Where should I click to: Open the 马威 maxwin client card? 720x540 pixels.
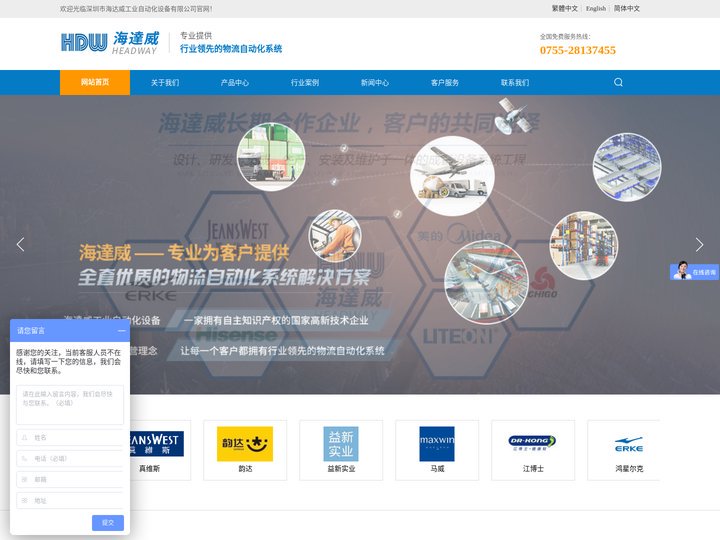pyautogui.click(x=437, y=450)
